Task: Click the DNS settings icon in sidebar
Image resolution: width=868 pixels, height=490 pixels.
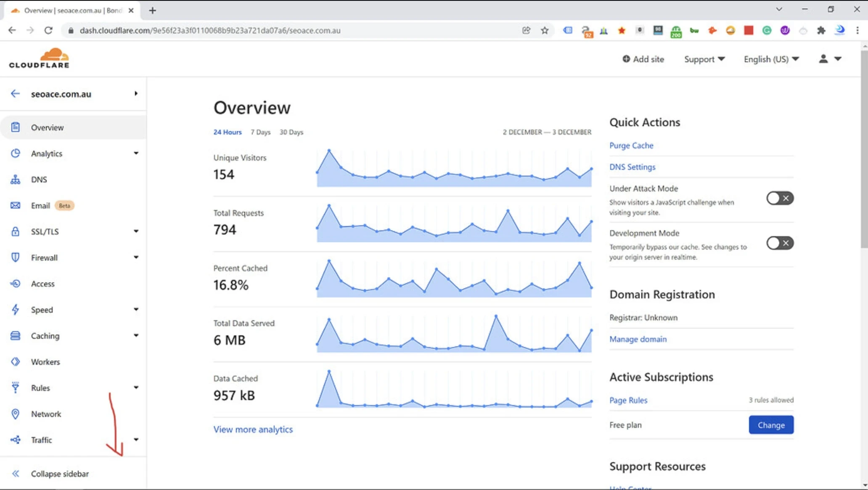Action: [x=16, y=179]
